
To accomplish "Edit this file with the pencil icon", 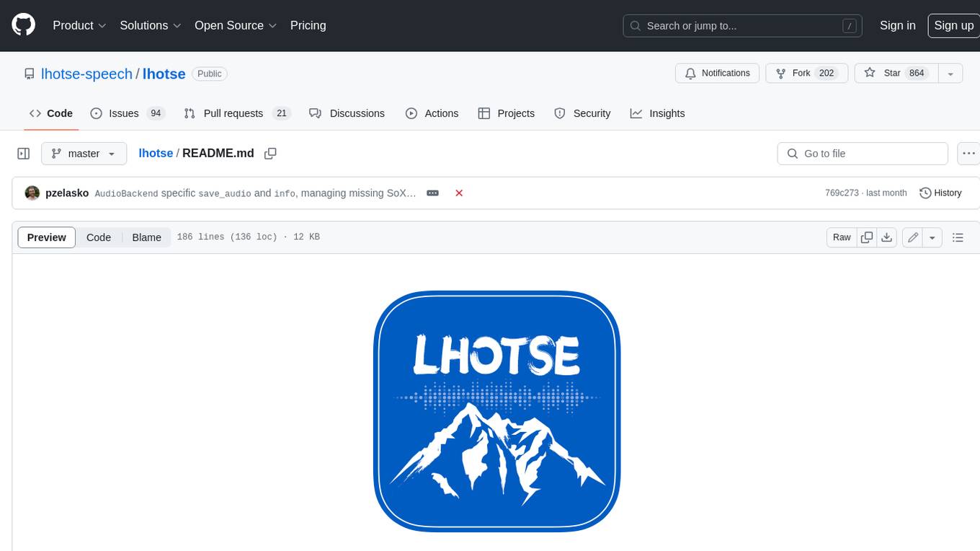I will pos(912,237).
